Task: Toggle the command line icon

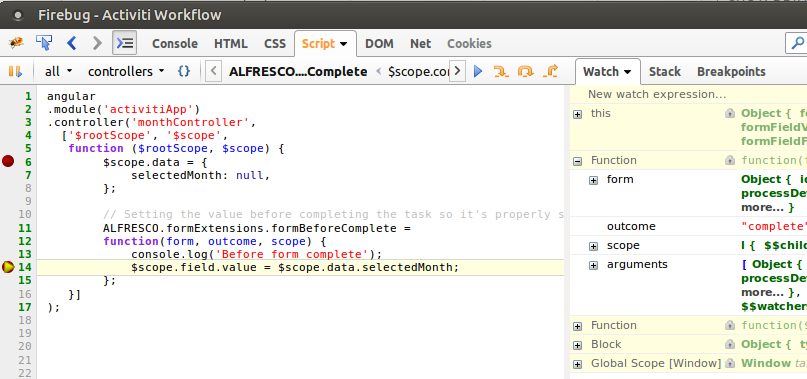Action: 124,43
